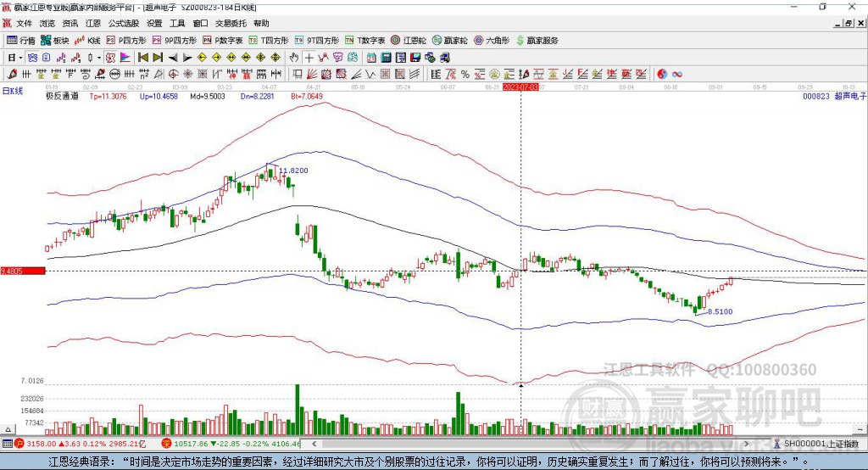The width and height of the screenshot is (868, 470).
Task: Click the yin-yang circle icon
Action: tap(662, 75)
